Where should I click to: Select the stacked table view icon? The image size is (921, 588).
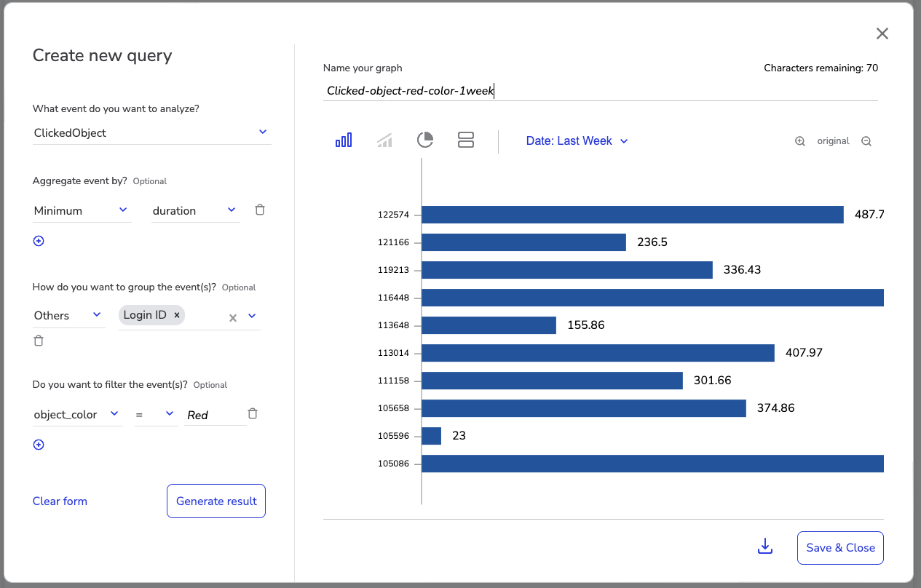click(466, 140)
